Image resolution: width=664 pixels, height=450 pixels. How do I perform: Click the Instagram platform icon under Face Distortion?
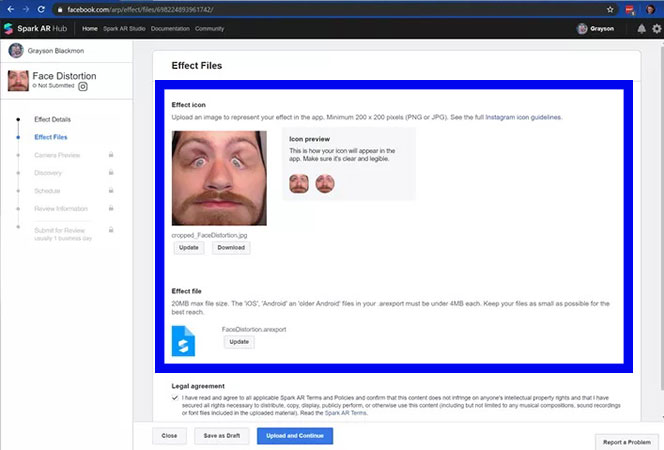coord(83,86)
